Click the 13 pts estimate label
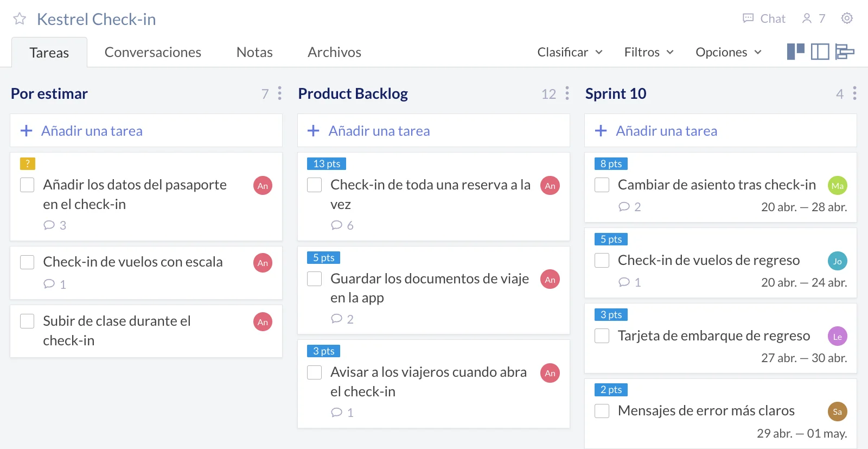This screenshot has height=449, width=868. point(327,164)
